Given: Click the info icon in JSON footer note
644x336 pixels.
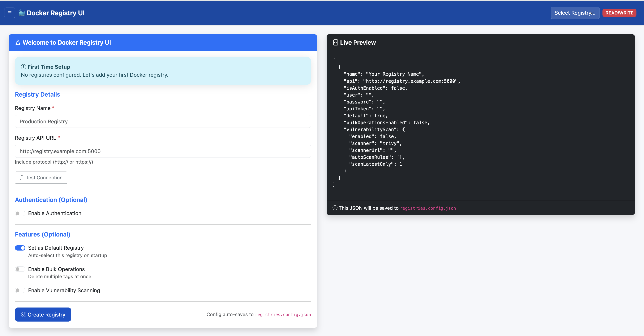Looking at the screenshot, I should coord(335,208).
